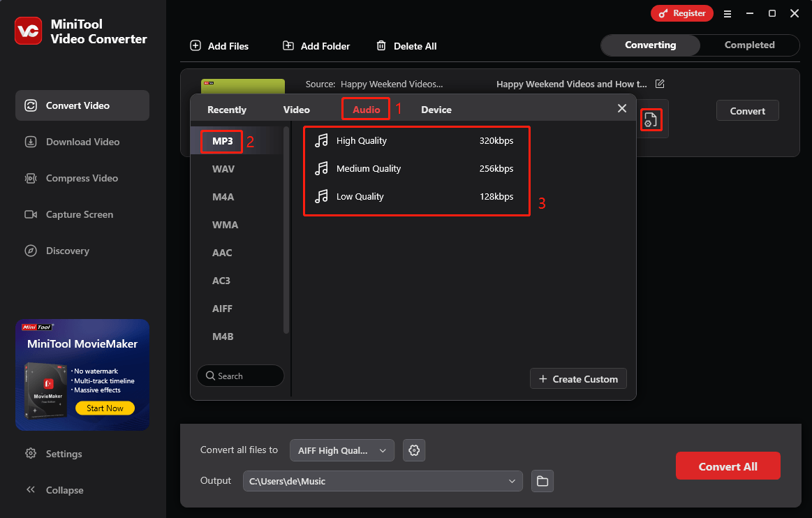The height and width of the screenshot is (518, 812).
Task: Select Low Quality 128kbps preset
Action: (415, 196)
